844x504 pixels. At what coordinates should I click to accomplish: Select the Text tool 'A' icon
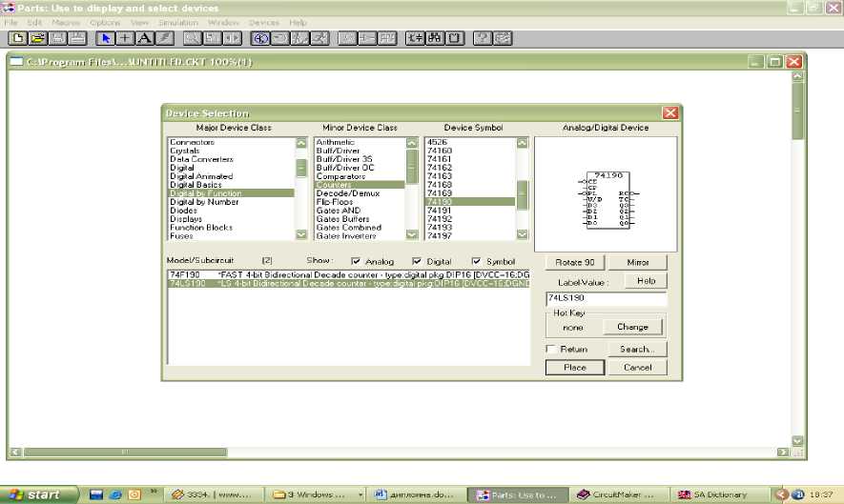coord(144,38)
